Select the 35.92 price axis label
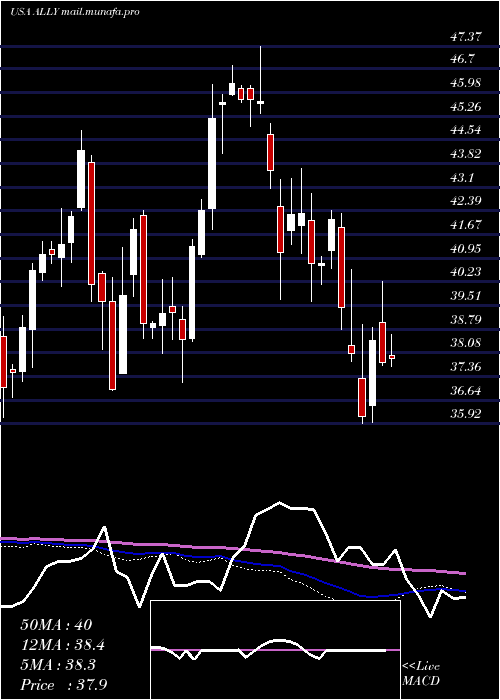The width and height of the screenshot is (500, 700). coord(466,414)
